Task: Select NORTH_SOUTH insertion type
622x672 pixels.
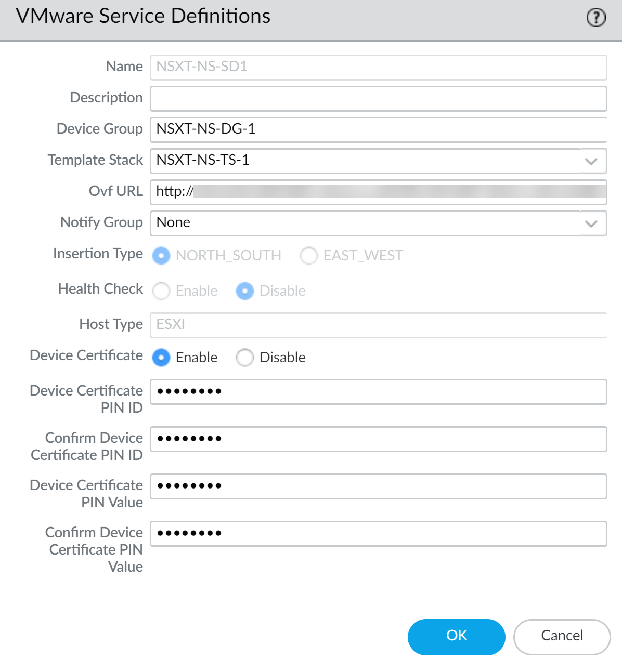Action: 161,256
